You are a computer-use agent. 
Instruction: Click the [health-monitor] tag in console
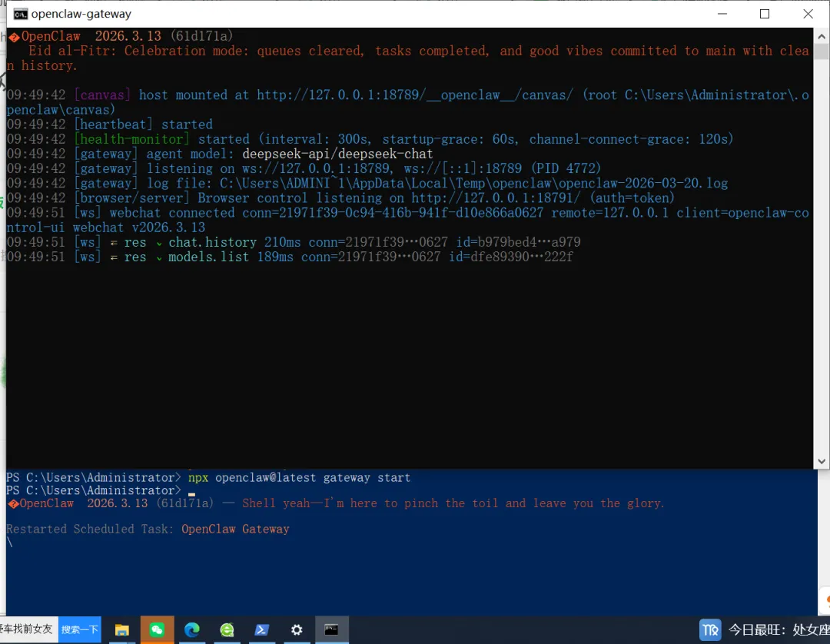tap(131, 139)
